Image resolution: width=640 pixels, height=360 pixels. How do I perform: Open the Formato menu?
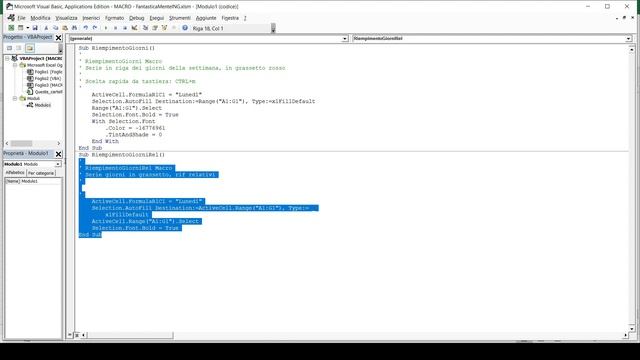pyautogui.click(x=114, y=18)
